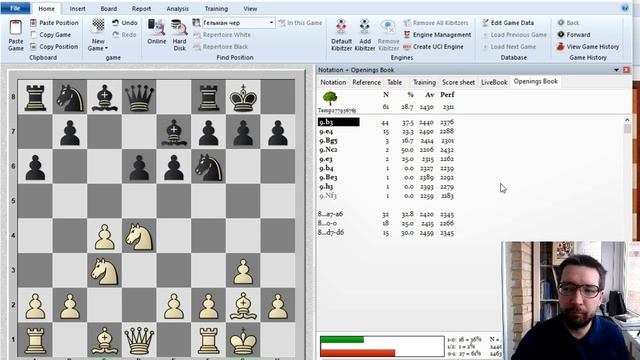This screenshot has width=640, height=360.
Task: Switch to the Insert ribbon tab
Action: pyautogui.click(x=77, y=9)
